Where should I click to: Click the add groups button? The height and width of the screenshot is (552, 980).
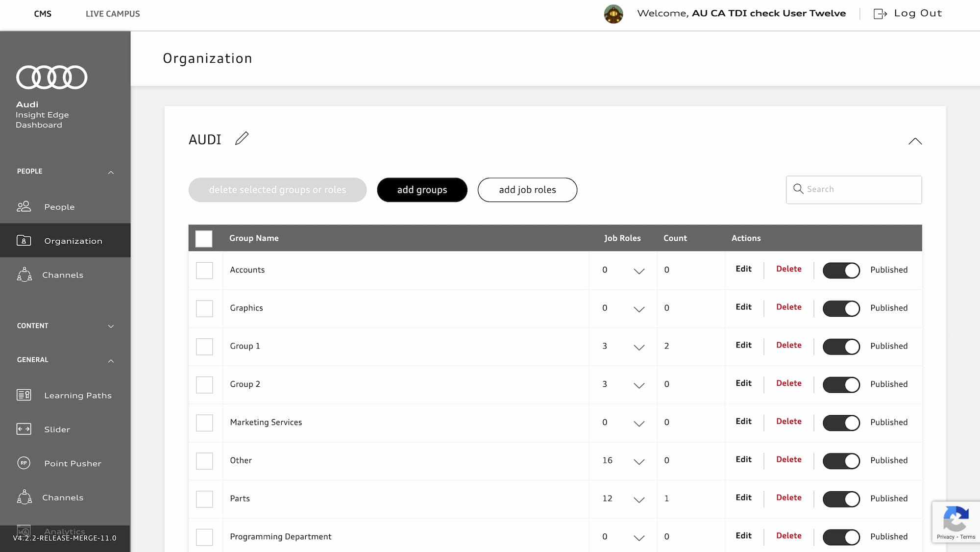coord(422,190)
